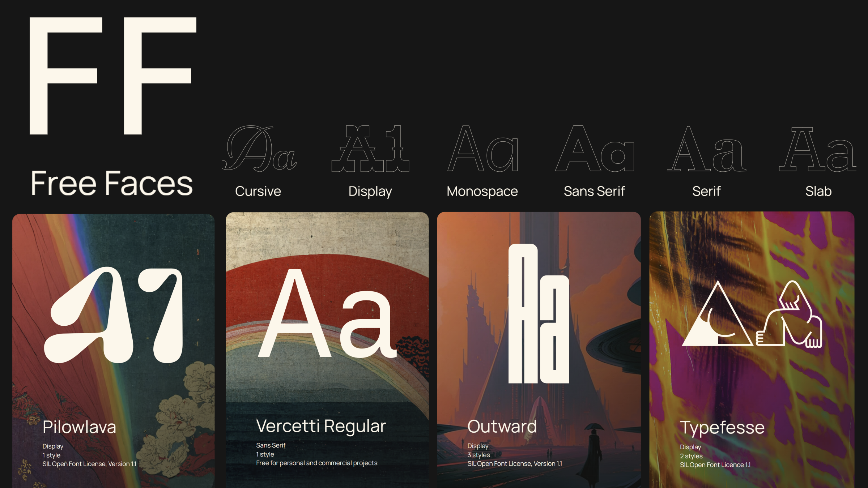Viewport: 868px width, 488px height.
Task: Open the Outward font title
Action: click(x=502, y=427)
